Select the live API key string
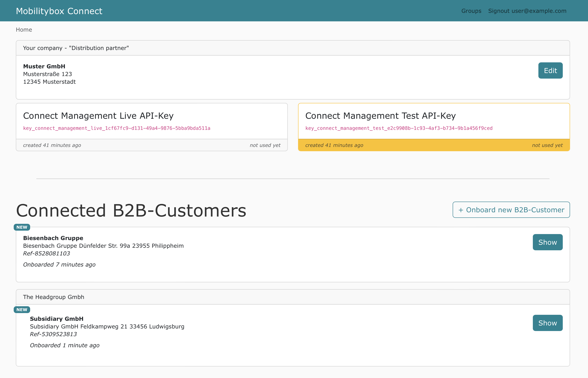The image size is (588, 378). pos(117,128)
